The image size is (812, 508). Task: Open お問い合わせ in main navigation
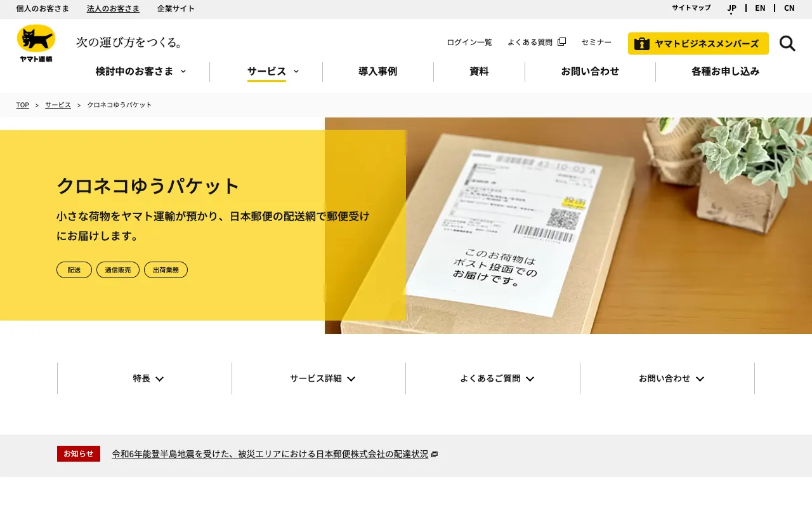590,72
